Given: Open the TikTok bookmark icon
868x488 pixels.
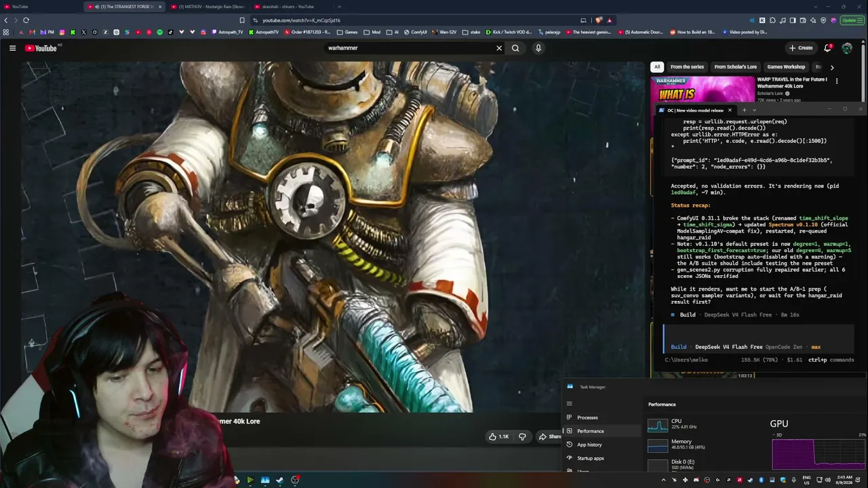Looking at the screenshot, I should [170, 32].
